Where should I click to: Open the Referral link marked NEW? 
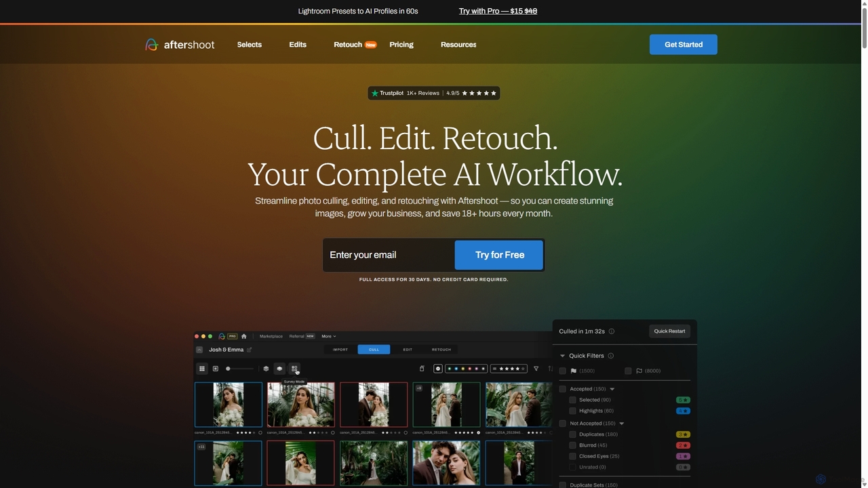(302, 336)
